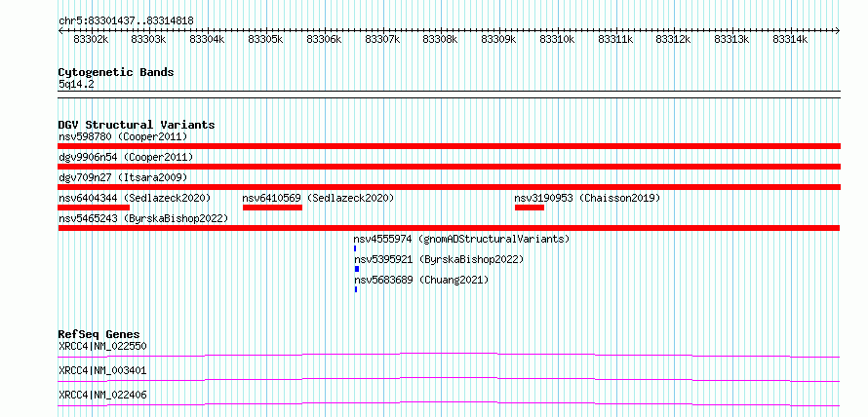The image size is (868, 417).
Task: Click the 83303k ruler tick label
Action: click(149, 39)
